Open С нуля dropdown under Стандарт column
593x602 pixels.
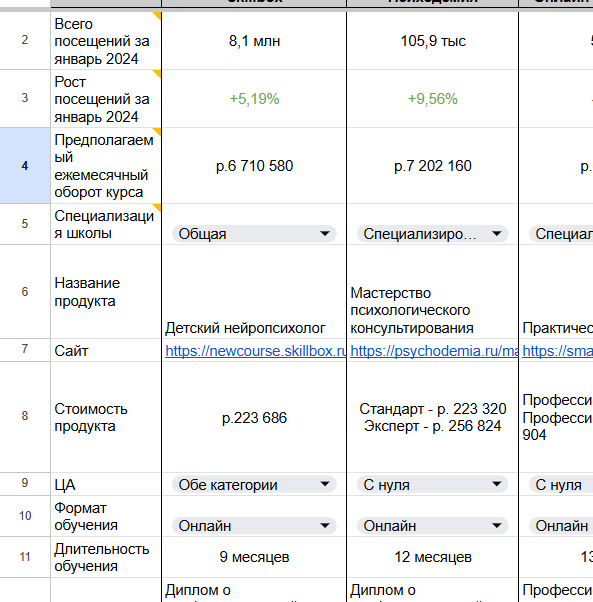click(x=433, y=485)
